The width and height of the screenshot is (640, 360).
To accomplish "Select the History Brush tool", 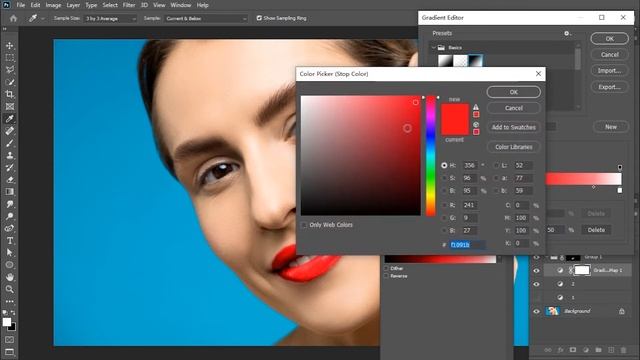I will (x=9, y=167).
